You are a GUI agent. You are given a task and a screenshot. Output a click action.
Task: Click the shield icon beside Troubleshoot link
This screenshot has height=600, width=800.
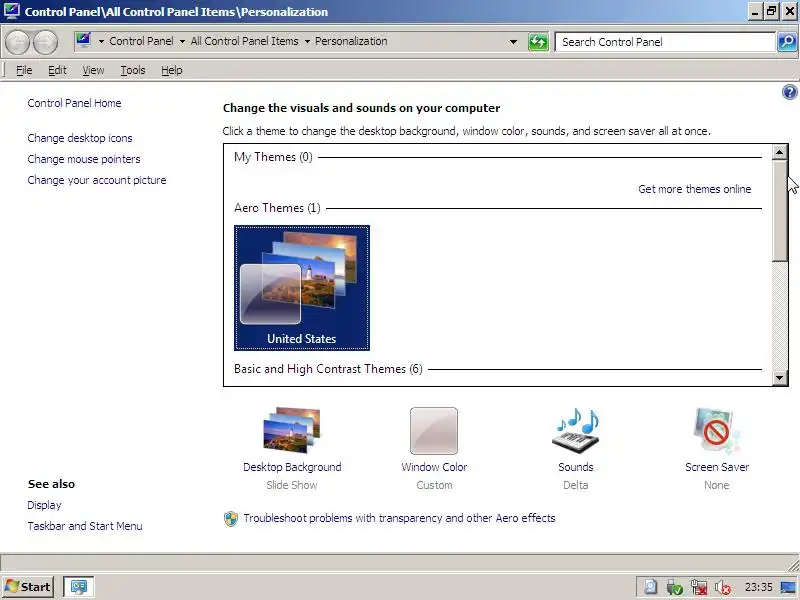pyautogui.click(x=231, y=519)
